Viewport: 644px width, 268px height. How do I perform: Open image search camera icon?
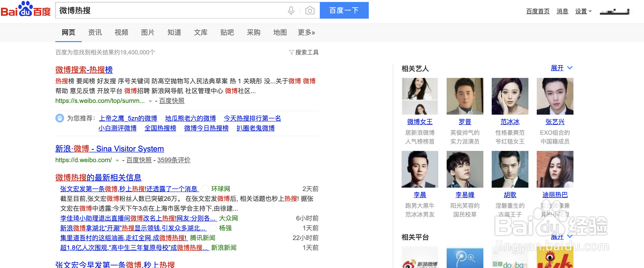pos(310,11)
